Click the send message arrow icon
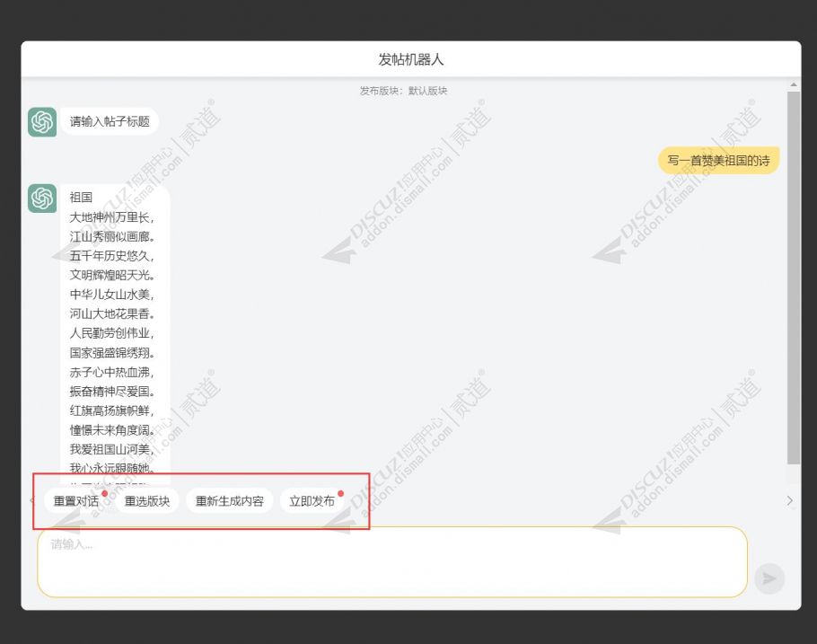 coord(769,578)
